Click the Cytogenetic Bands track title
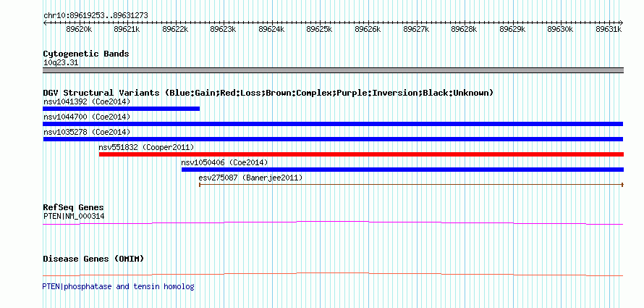Viewport: 644px width, 308px height. (86, 54)
